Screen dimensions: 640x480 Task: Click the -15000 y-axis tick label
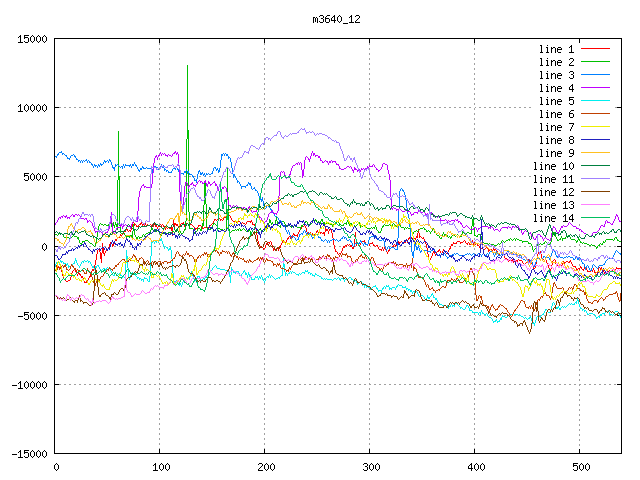click(28, 454)
